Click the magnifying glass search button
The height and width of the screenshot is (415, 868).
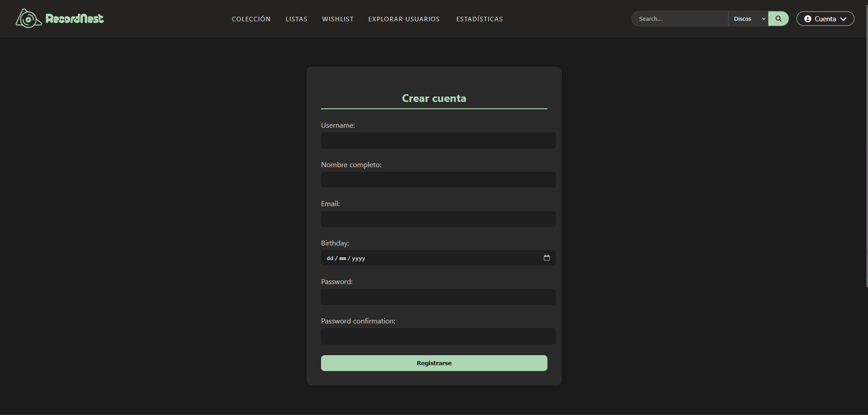coord(778,19)
